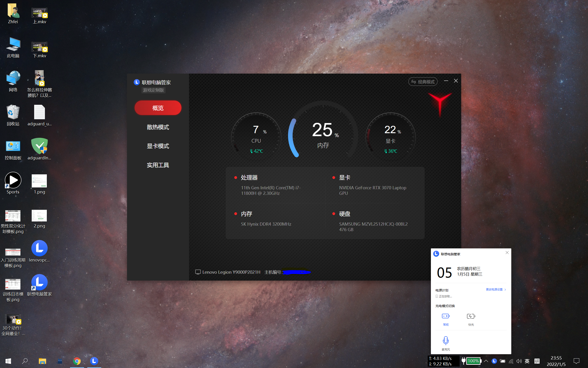Select 快充 fast charging mode

coord(471,319)
